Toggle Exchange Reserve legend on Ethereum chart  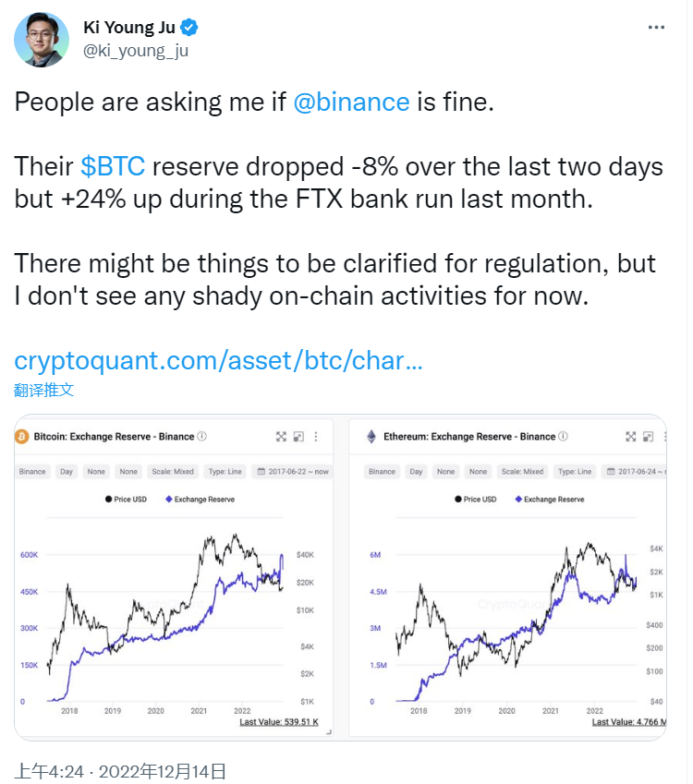point(550,499)
